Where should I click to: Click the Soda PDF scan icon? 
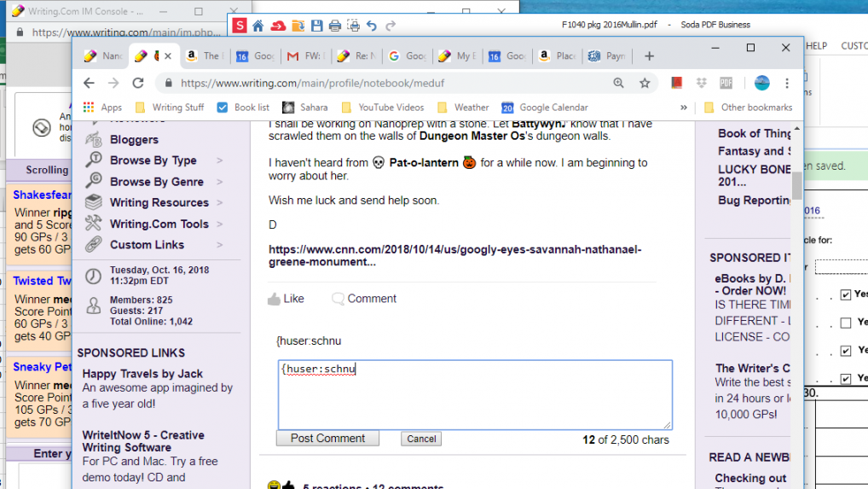[353, 26]
